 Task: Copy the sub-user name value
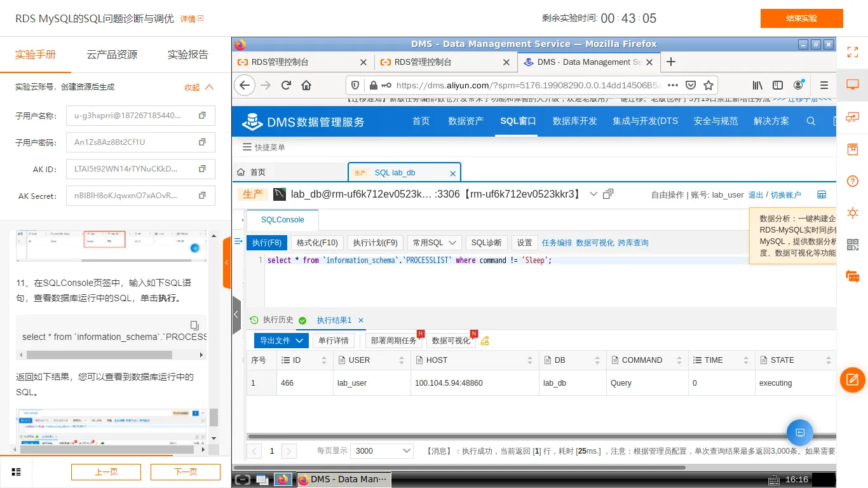tap(202, 116)
